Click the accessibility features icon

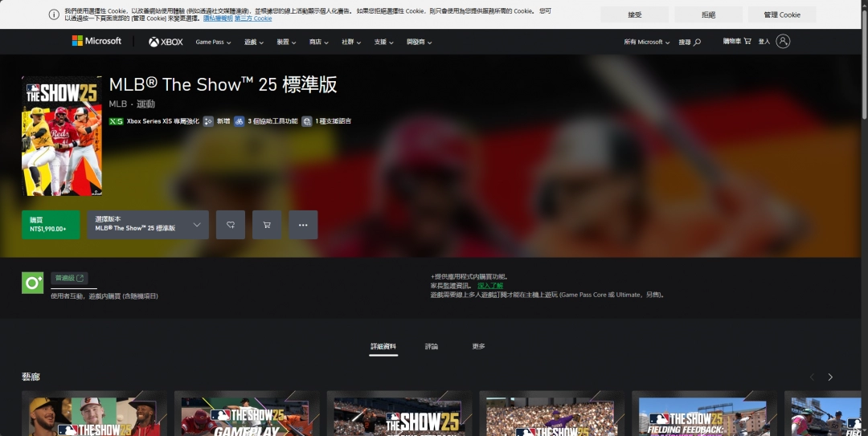click(240, 121)
